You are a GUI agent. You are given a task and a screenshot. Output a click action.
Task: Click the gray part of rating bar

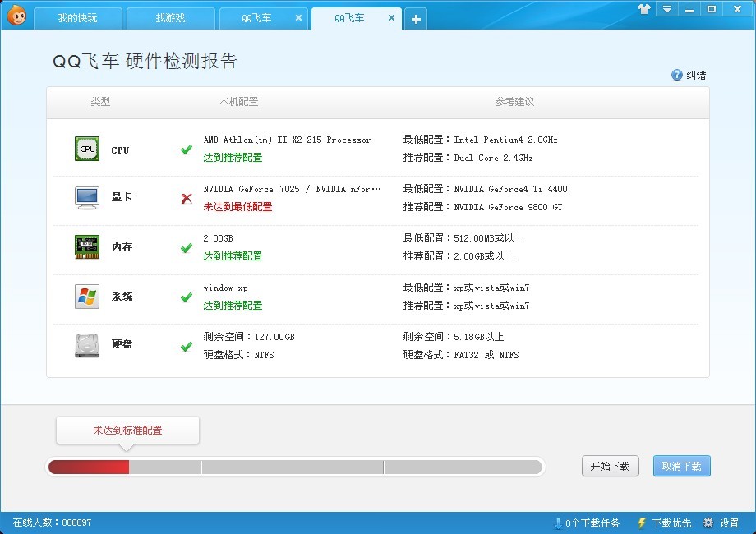click(x=335, y=467)
